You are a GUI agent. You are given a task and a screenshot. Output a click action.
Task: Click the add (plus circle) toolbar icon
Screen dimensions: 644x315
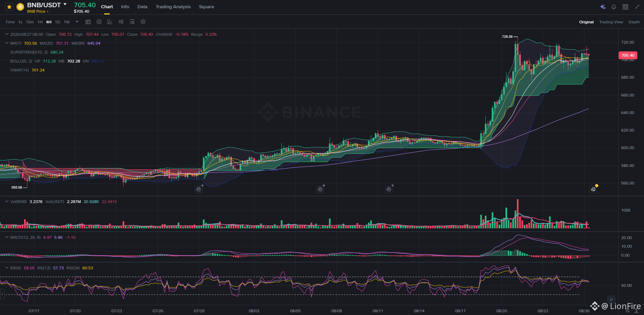coord(99,22)
